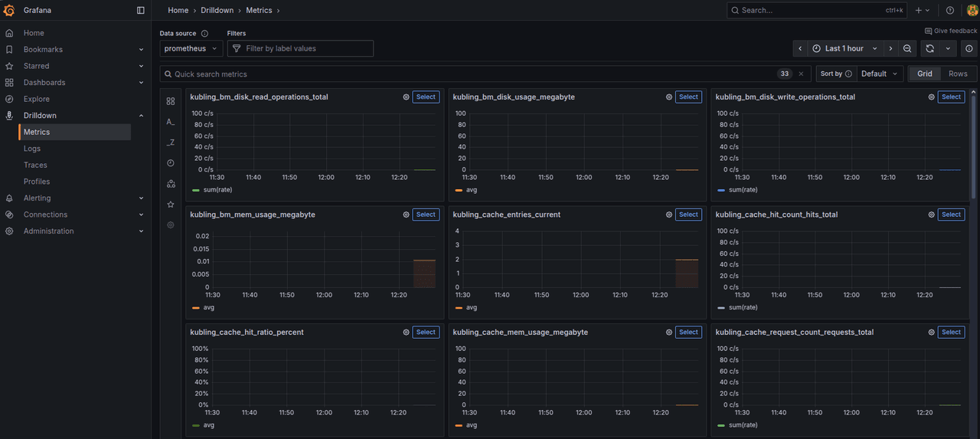Open Explore in the left navigation
980x439 pixels.
(36, 99)
